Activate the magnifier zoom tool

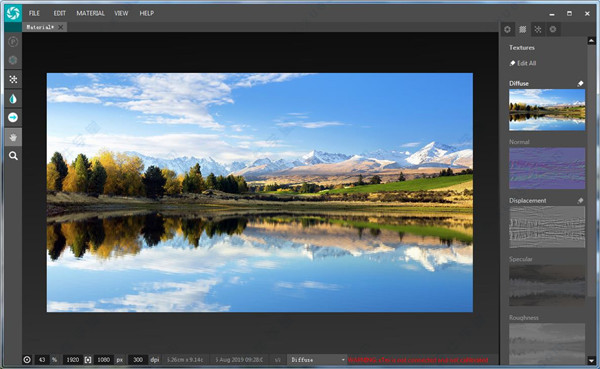[13, 156]
